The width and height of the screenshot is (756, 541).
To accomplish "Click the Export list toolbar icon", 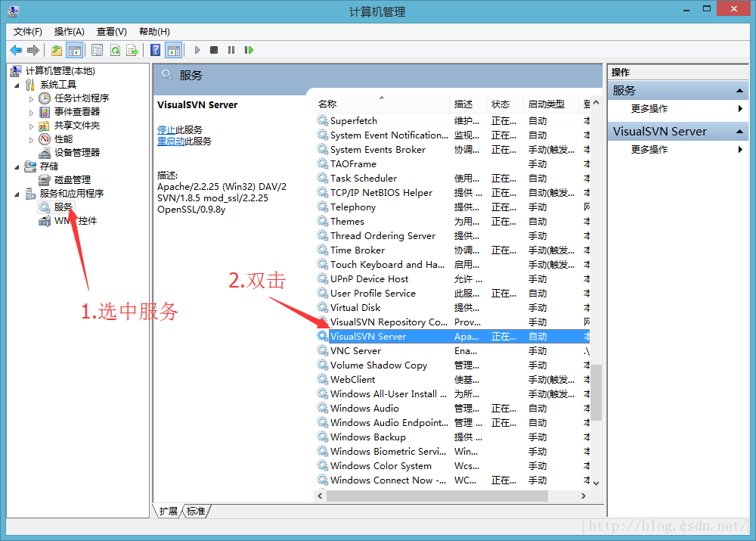I will point(132,50).
